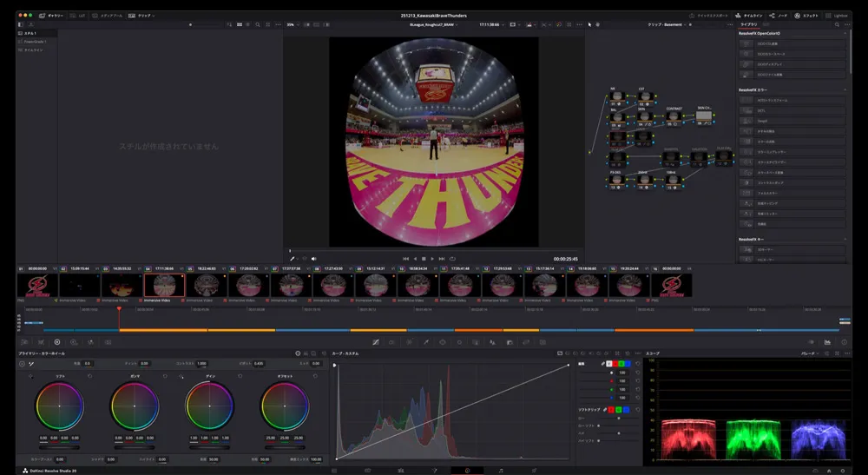This screenshot has width=868, height=475.
Task: Open the Qualifier eyedropper palette icon
Action: (x=425, y=342)
